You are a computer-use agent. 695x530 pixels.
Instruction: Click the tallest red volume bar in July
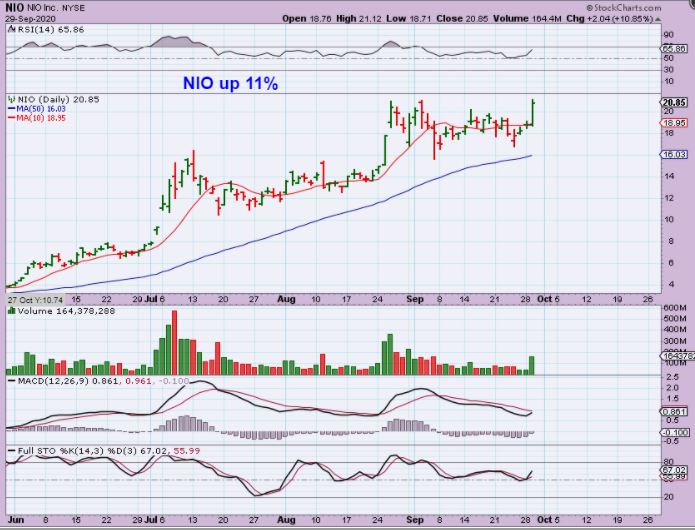point(174,343)
